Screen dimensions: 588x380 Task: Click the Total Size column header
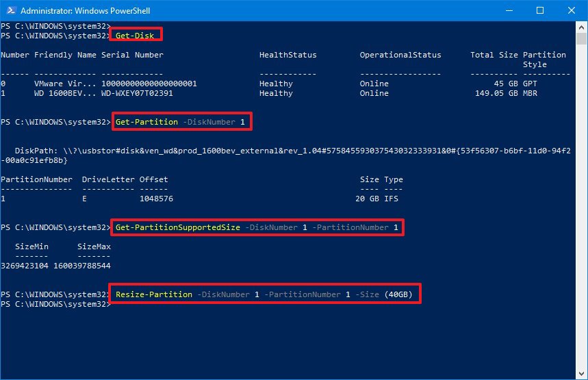pos(494,55)
